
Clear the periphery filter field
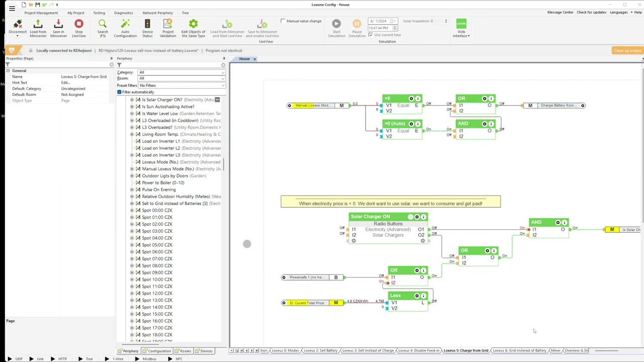point(223,65)
